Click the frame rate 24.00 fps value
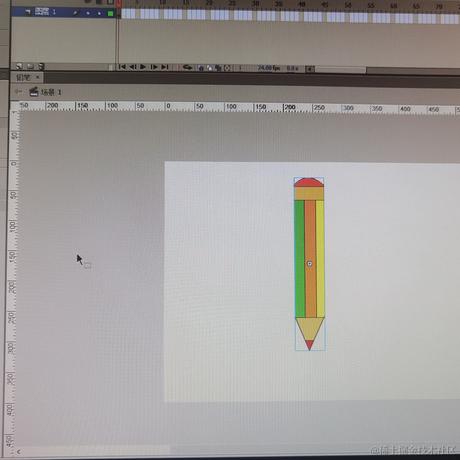The width and height of the screenshot is (460, 460). point(269,68)
